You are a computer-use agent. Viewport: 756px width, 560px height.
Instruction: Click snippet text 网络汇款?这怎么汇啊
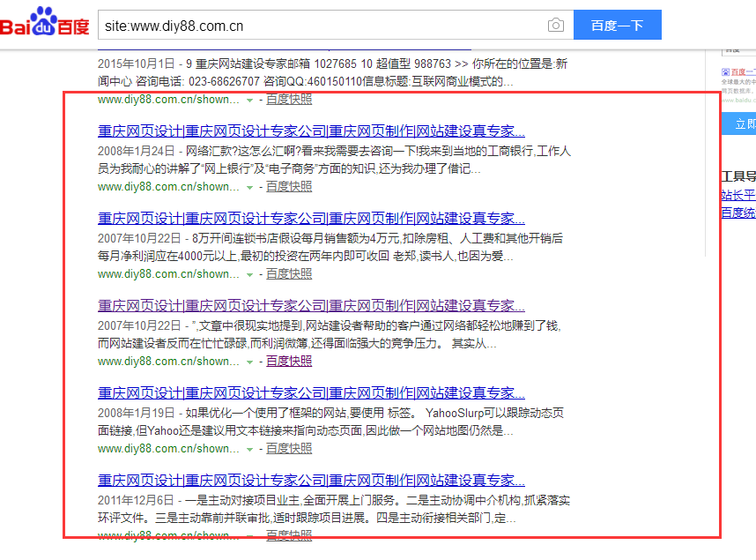click(241, 151)
